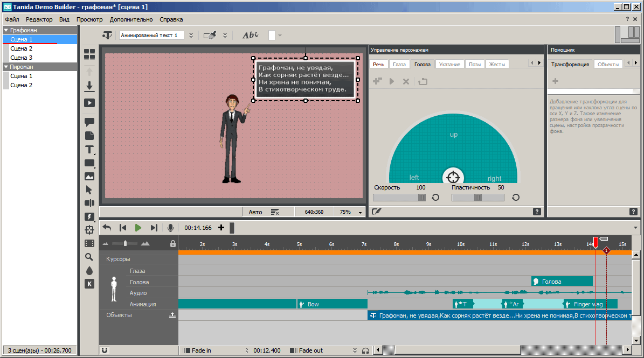Toggle the headphones audio preview
The height and width of the screenshot is (358, 644).
click(365, 350)
